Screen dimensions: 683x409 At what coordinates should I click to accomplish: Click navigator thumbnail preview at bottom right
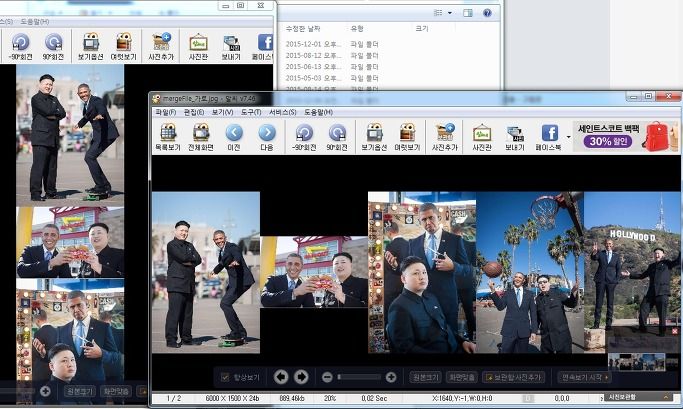pos(636,362)
